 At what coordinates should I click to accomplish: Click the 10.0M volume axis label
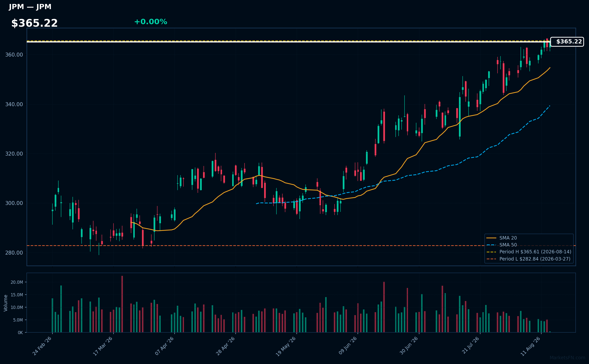pyautogui.click(x=17, y=307)
